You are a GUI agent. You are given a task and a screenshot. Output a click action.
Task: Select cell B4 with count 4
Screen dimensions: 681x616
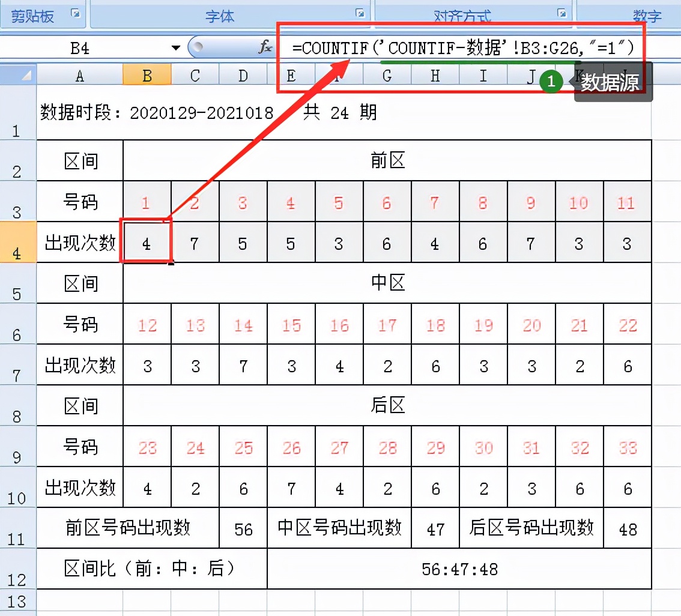(147, 242)
